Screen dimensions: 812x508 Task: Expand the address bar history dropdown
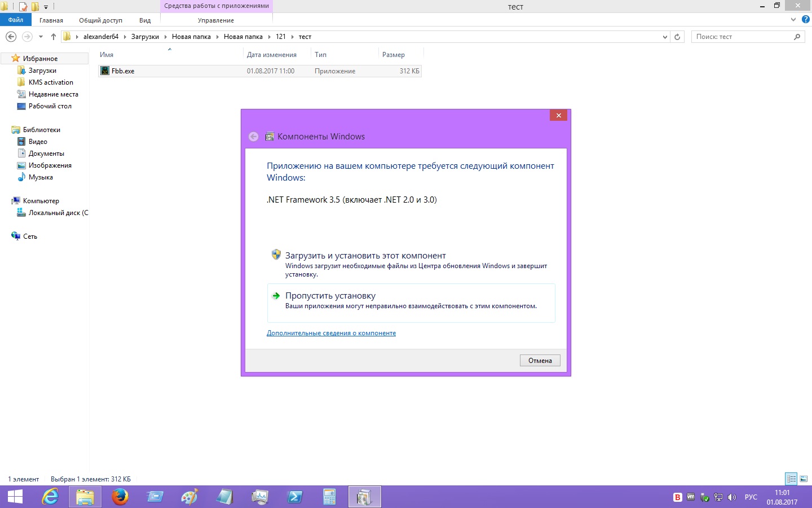click(665, 37)
